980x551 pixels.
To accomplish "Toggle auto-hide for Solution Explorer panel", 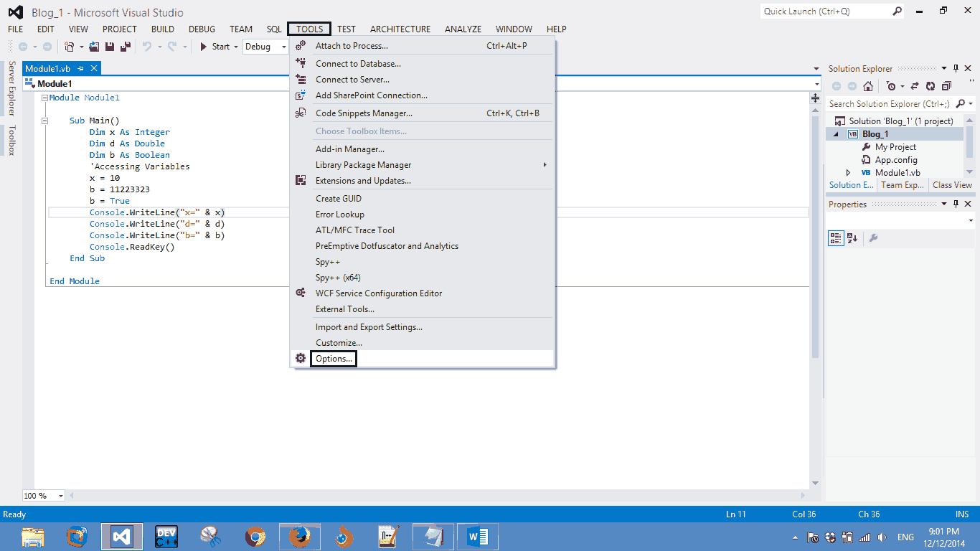I will (956, 68).
